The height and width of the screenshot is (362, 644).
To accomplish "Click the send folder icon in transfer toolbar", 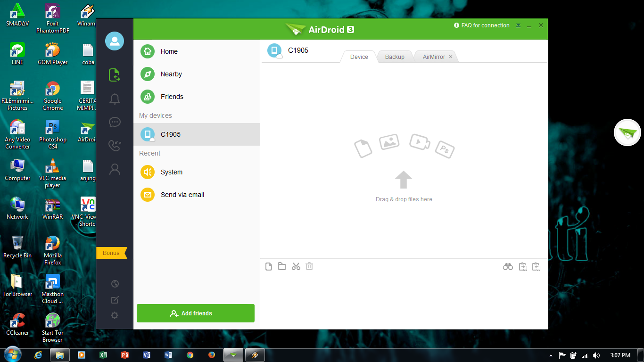I will tap(282, 266).
